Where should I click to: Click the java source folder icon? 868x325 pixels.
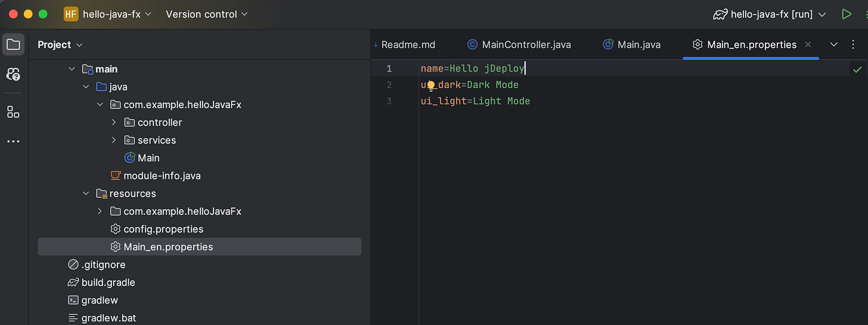click(101, 87)
